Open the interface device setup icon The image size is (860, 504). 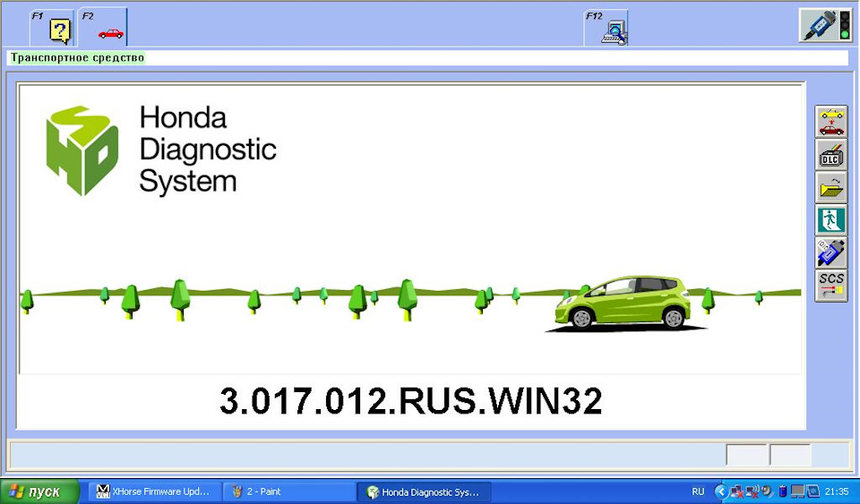pyautogui.click(x=831, y=252)
